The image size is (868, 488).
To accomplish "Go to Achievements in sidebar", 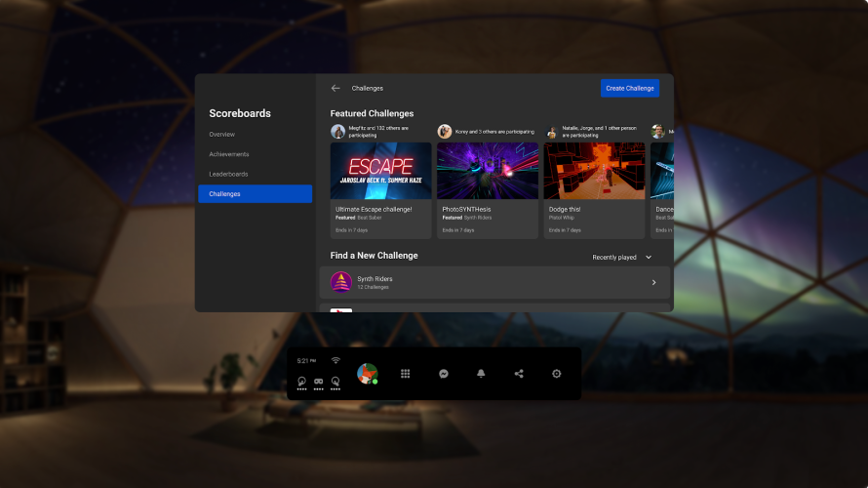I will pos(229,154).
